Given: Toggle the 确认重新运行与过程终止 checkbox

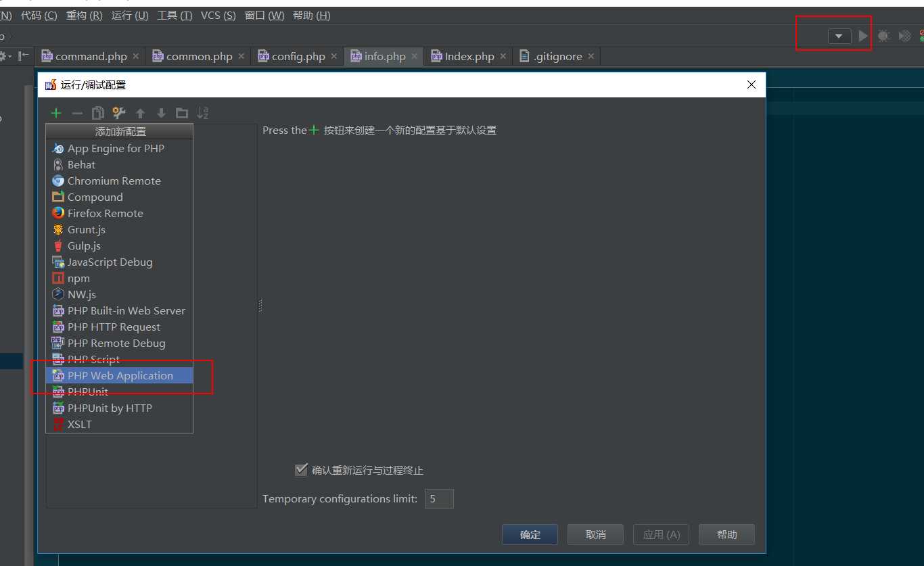Looking at the screenshot, I should coord(302,469).
